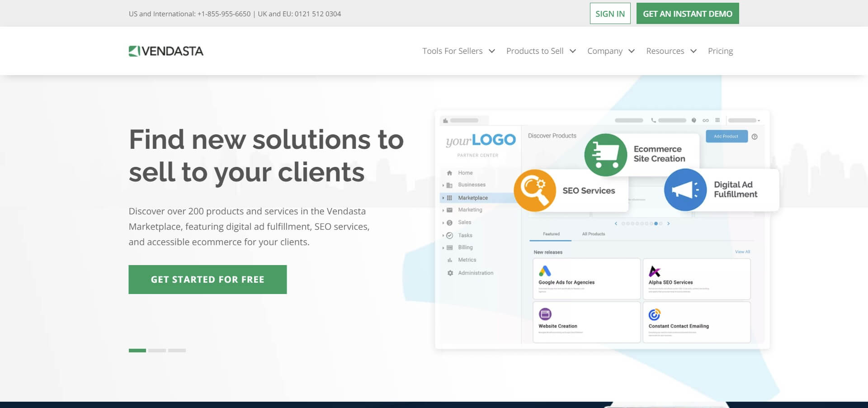This screenshot has height=408, width=868.
Task: Click the Home house icon in sidebar
Action: (x=449, y=173)
